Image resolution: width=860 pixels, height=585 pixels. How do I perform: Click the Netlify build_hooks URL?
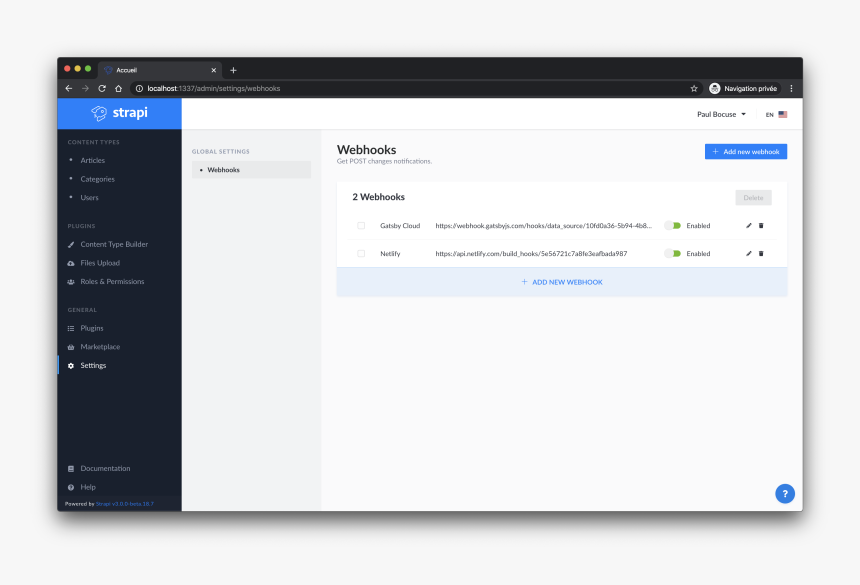pos(531,253)
